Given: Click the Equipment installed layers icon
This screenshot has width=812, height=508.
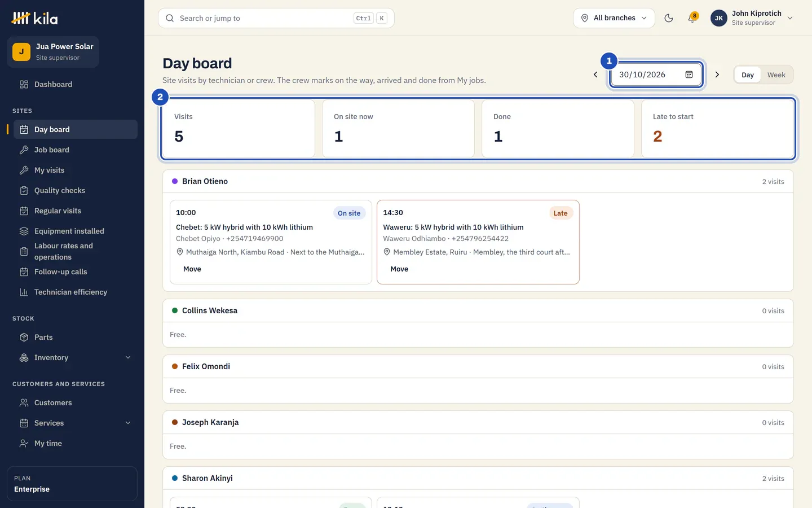Looking at the screenshot, I should point(24,231).
